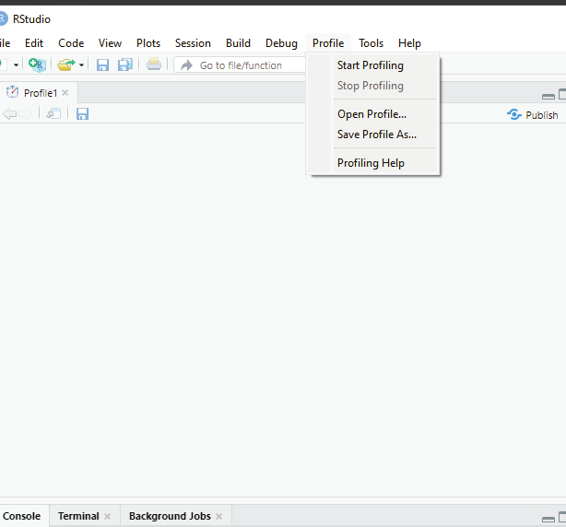This screenshot has height=527, width=566.
Task: Expand the New File dropdown arrow
Action: click(x=16, y=65)
